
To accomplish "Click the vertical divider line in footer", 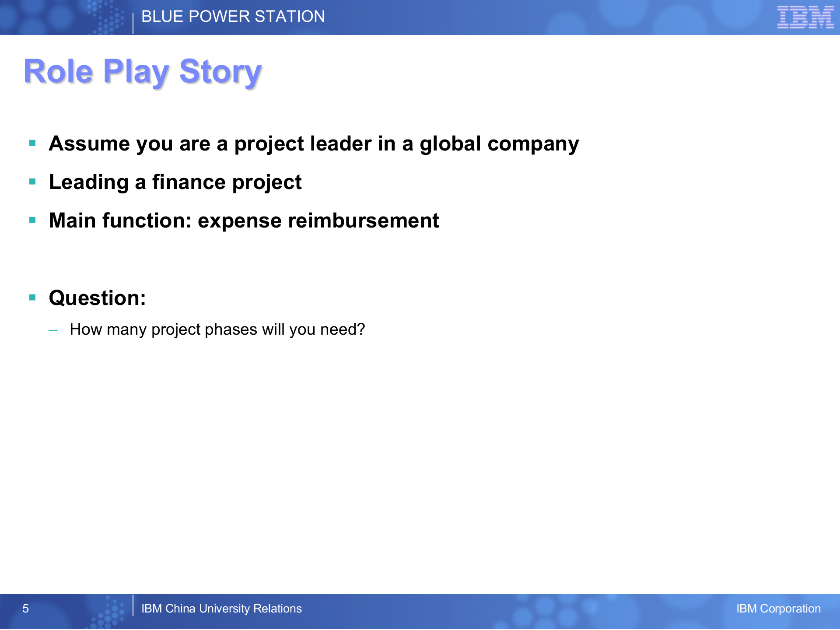I will [x=133, y=605].
